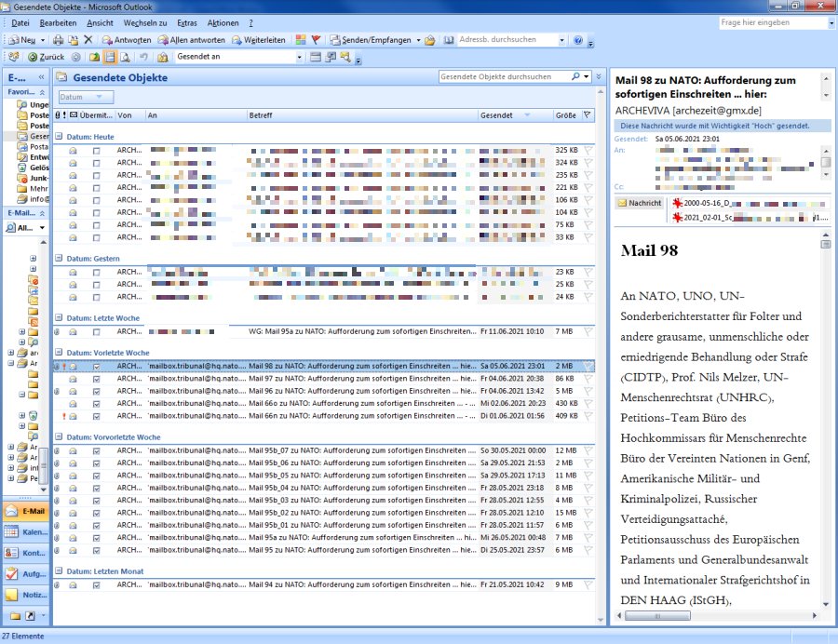The height and width of the screenshot is (644, 838).
Task: Click the Weiterleiten button
Action: click(x=259, y=40)
